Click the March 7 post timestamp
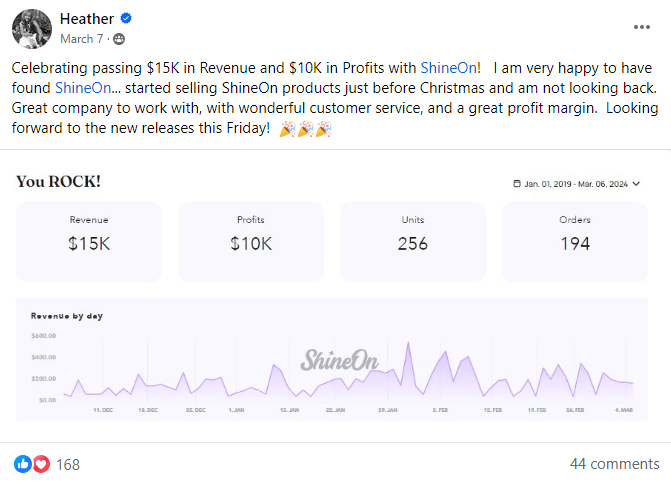This screenshot has height=482, width=671. [81, 39]
